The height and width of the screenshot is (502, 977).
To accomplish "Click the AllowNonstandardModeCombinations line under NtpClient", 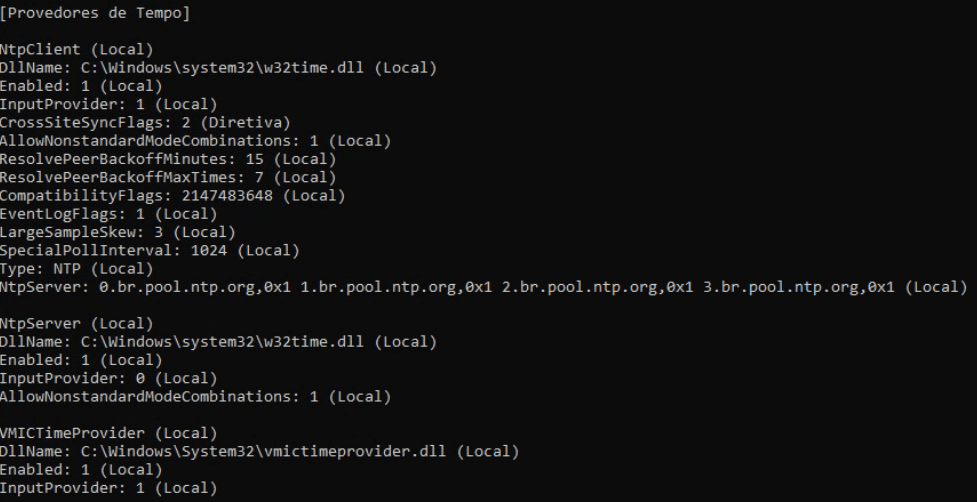I will pos(196,141).
